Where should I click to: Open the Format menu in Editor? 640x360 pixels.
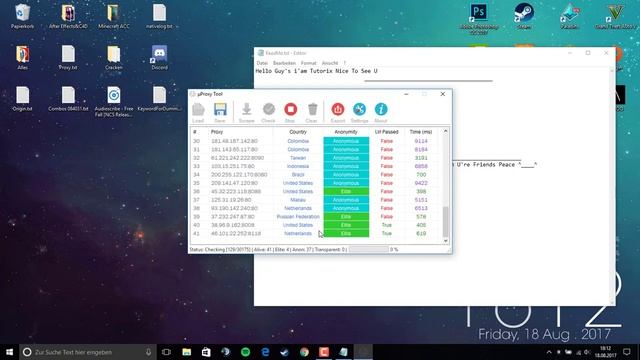tap(309, 63)
